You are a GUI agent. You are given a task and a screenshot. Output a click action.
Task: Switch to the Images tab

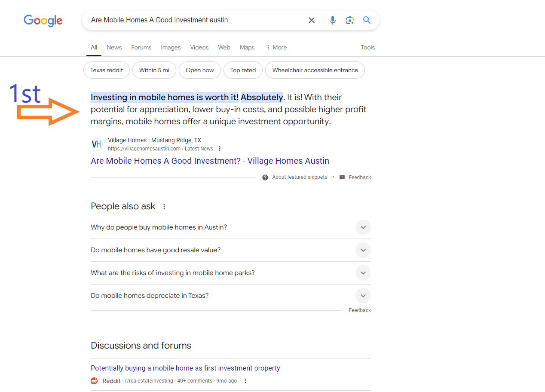point(171,47)
